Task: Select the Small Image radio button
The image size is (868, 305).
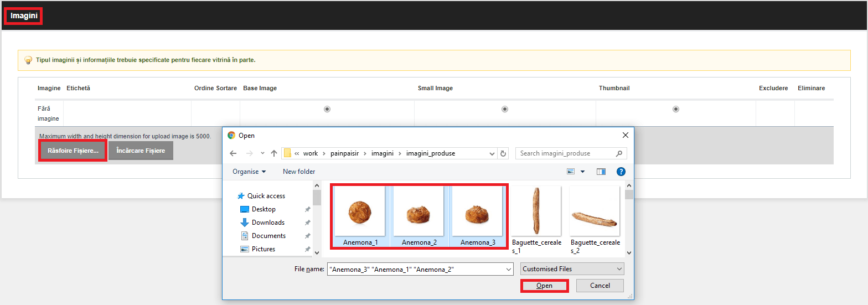Action: click(505, 109)
